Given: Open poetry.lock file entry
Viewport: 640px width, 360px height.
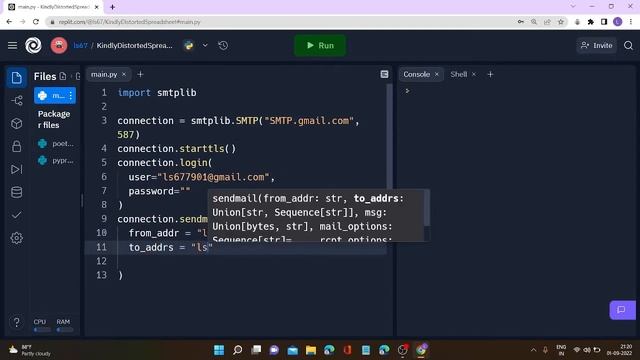Looking at the screenshot, I should [x=56, y=143].
